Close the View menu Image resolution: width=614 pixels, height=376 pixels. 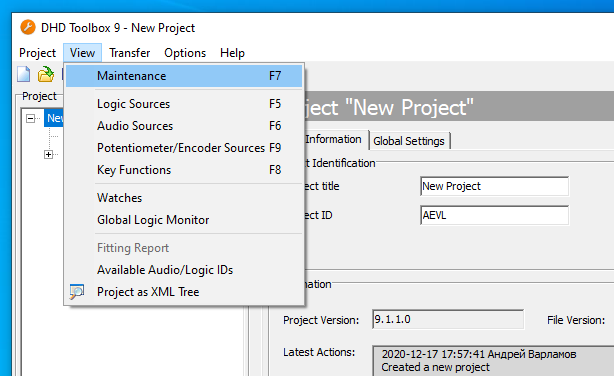(x=82, y=53)
